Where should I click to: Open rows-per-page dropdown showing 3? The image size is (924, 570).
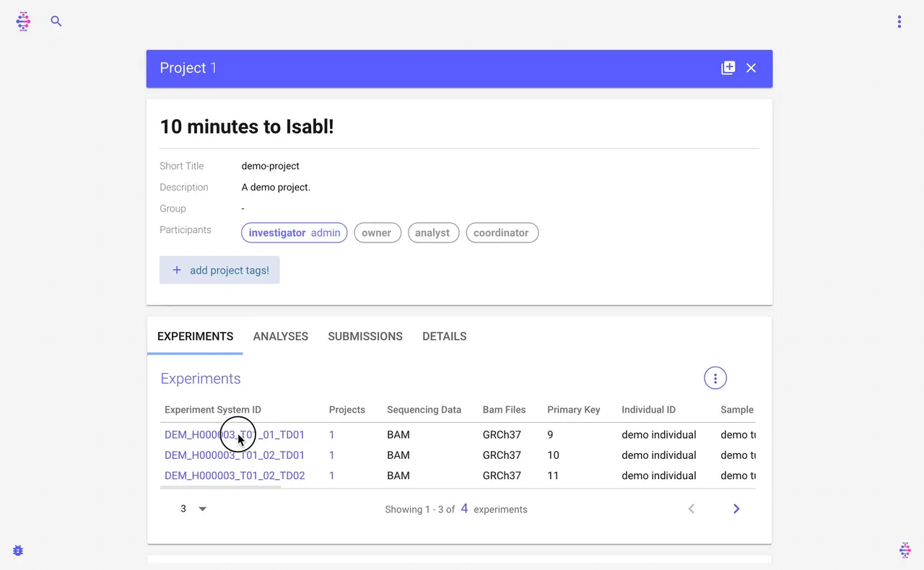(x=193, y=509)
